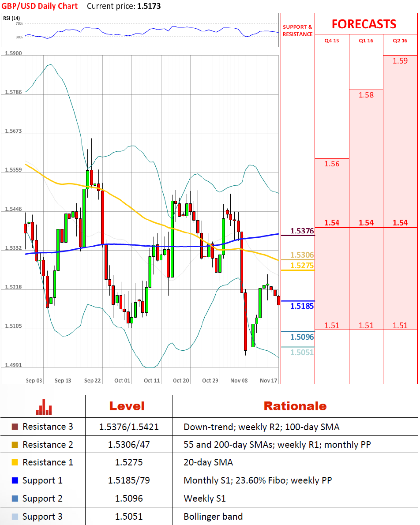Click the 1.5306 resistance level label
This screenshot has height=525, width=420.
(302, 255)
